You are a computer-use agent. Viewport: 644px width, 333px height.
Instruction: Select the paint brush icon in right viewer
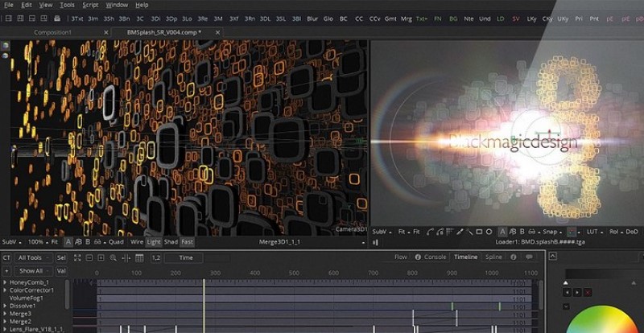pos(460,232)
